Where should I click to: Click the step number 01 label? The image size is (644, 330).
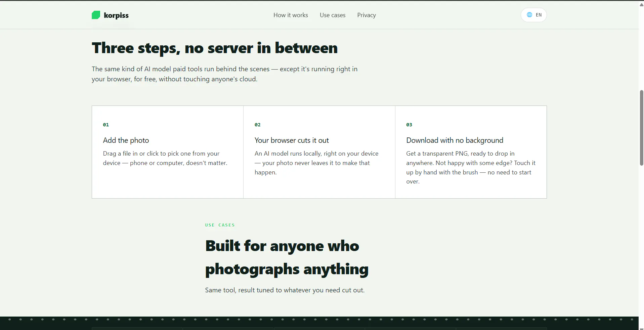106,125
